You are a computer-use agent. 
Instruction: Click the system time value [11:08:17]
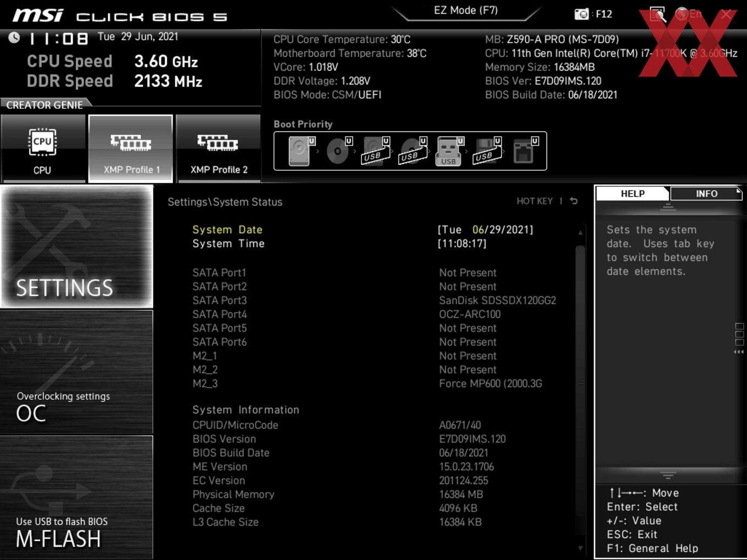coord(462,243)
